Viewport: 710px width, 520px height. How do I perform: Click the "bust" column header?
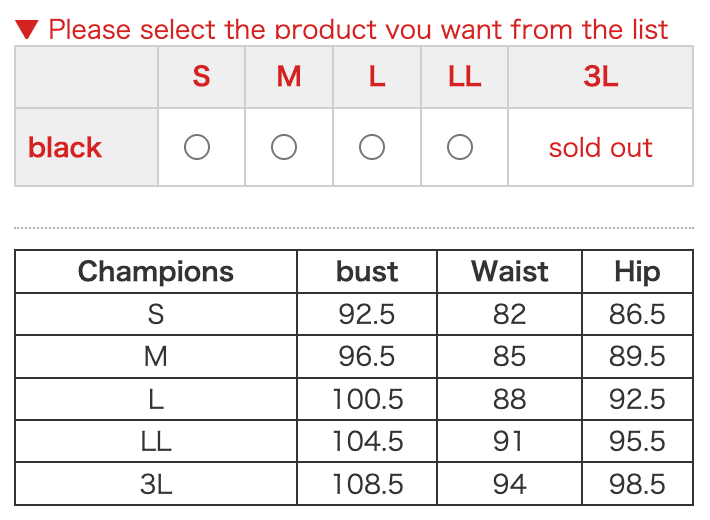367,271
